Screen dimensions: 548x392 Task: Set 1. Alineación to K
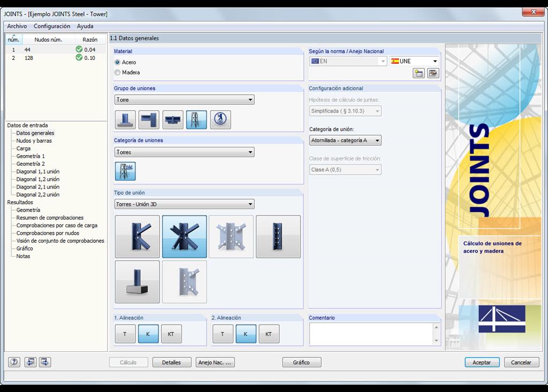[x=148, y=334]
